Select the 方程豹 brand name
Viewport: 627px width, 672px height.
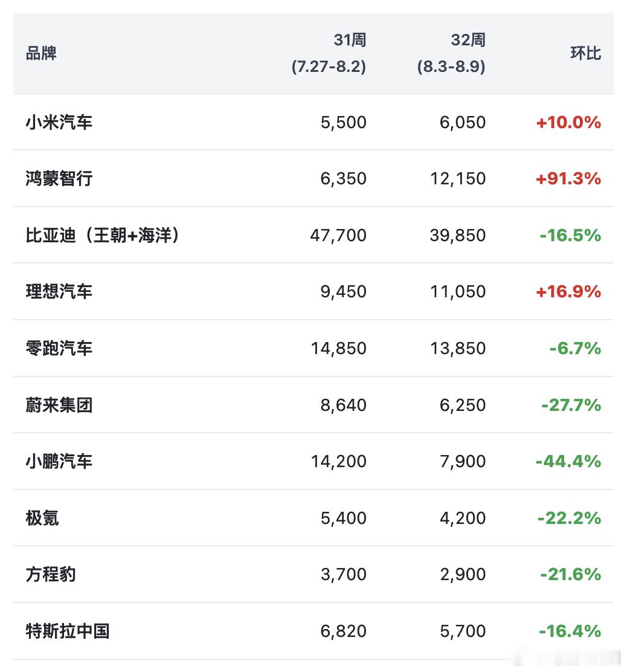point(51,574)
